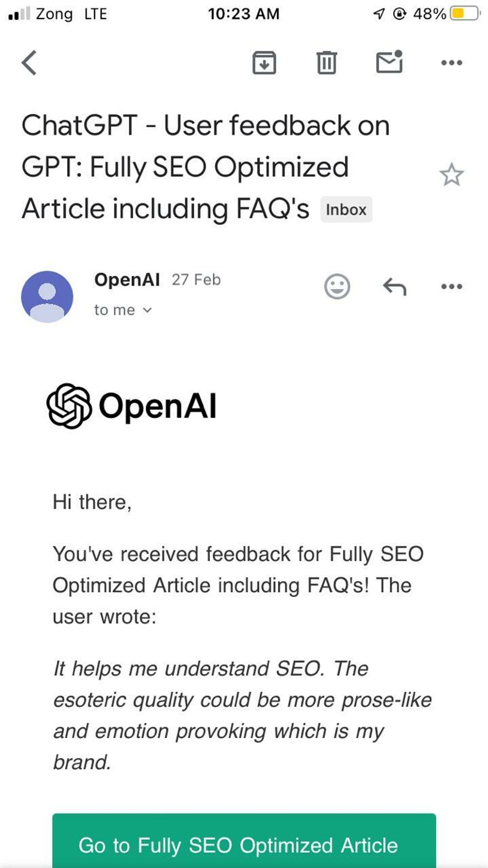Mark the email as unread
Image resolution: width=488 pixels, height=868 pixels.
389,62
